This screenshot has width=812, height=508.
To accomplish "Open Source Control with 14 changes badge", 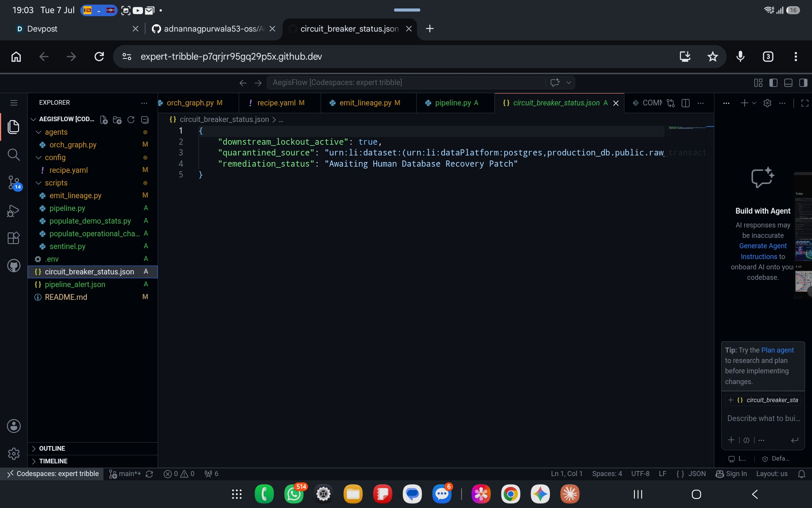I will 15,182.
